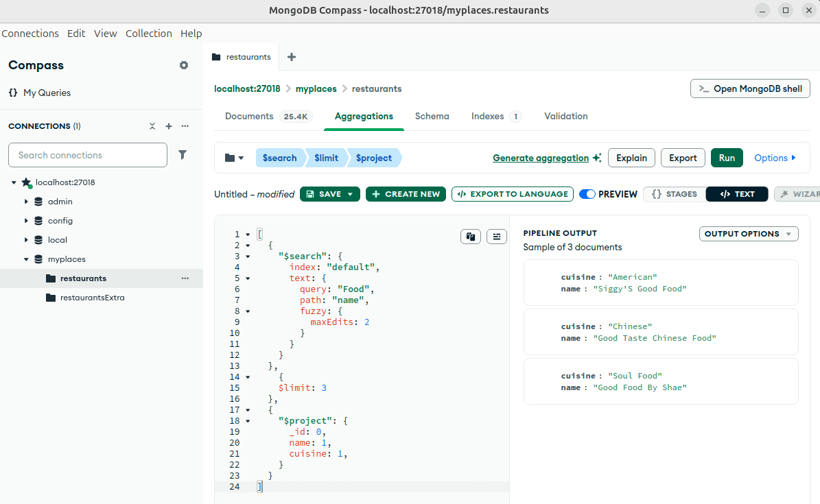Click the format pipeline icon
The height and width of the screenshot is (504, 820).
point(497,237)
